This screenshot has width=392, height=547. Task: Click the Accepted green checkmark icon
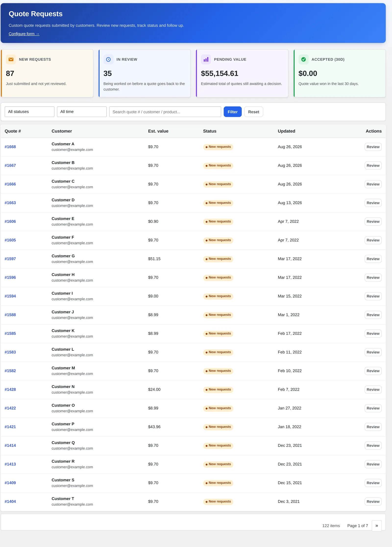tap(303, 60)
